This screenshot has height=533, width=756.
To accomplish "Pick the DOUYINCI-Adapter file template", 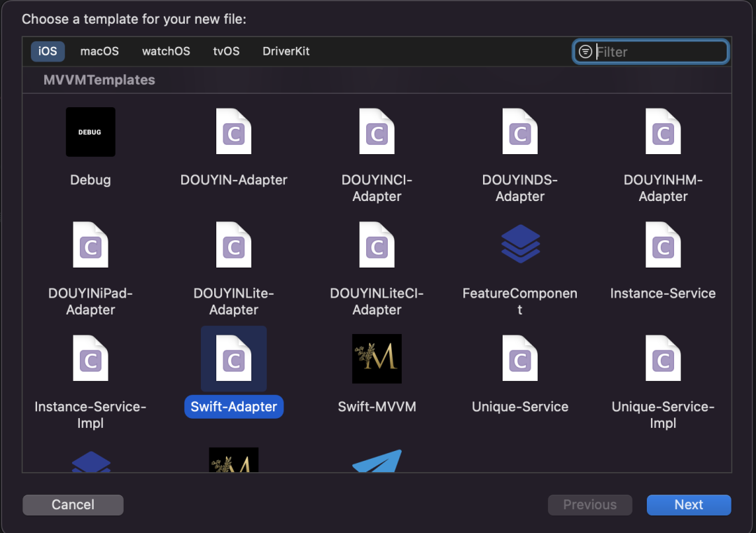I will (377, 132).
